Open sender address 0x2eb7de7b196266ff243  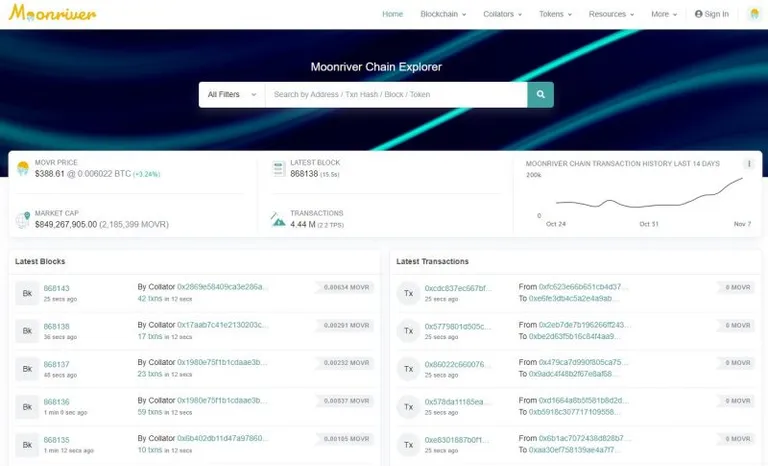584,325
